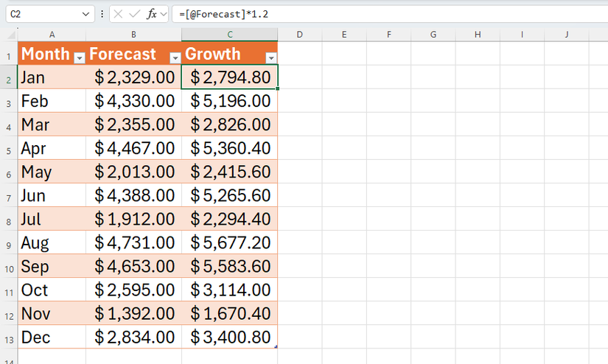
Task: Select the Mar cell
Action: [52, 125]
